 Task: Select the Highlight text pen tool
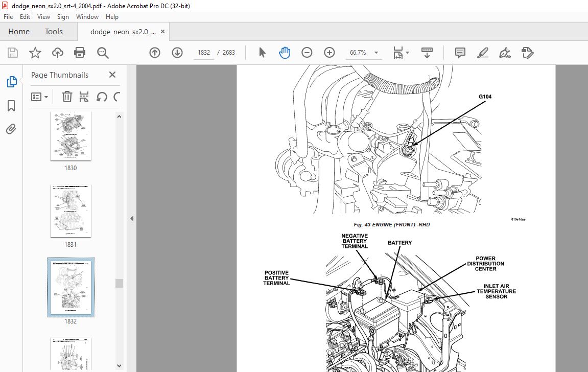483,53
